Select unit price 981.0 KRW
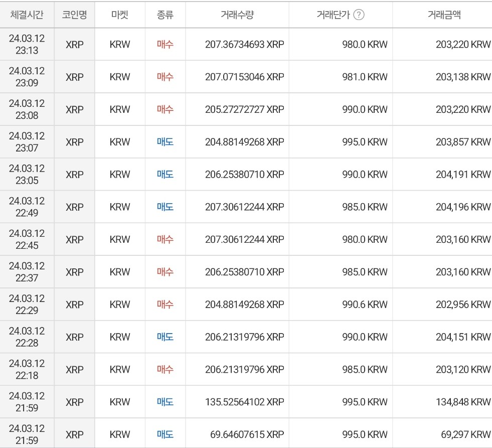This screenshot has height=448, width=492. pos(365,77)
